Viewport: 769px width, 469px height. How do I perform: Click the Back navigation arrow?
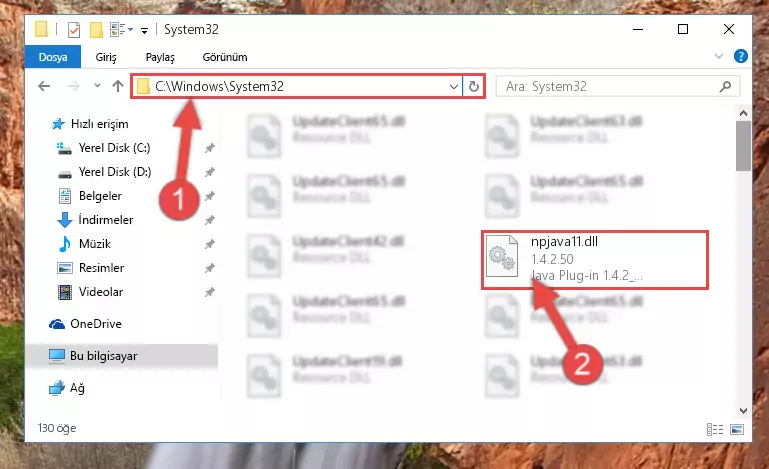tap(44, 86)
